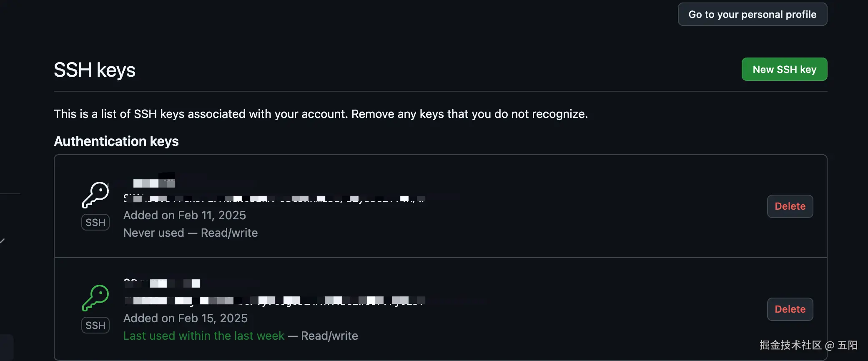Click the "Never used — Read/write" status text

[190, 233]
